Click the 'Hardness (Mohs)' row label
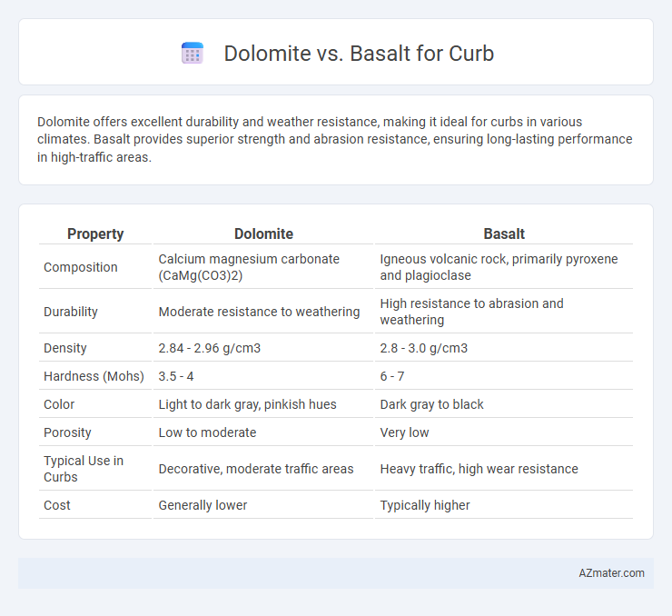 point(94,376)
